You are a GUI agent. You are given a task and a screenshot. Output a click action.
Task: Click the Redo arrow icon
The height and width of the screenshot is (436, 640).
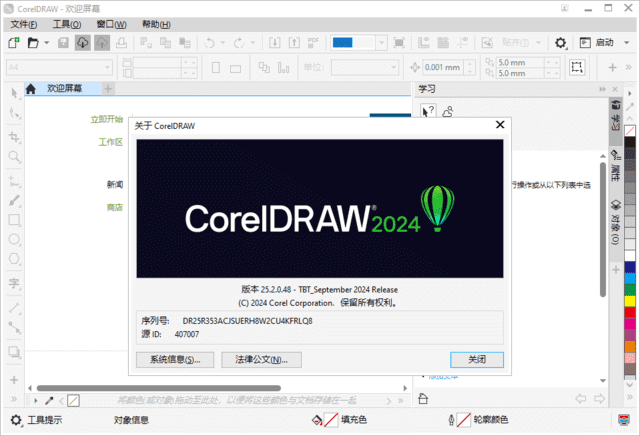(x=239, y=42)
